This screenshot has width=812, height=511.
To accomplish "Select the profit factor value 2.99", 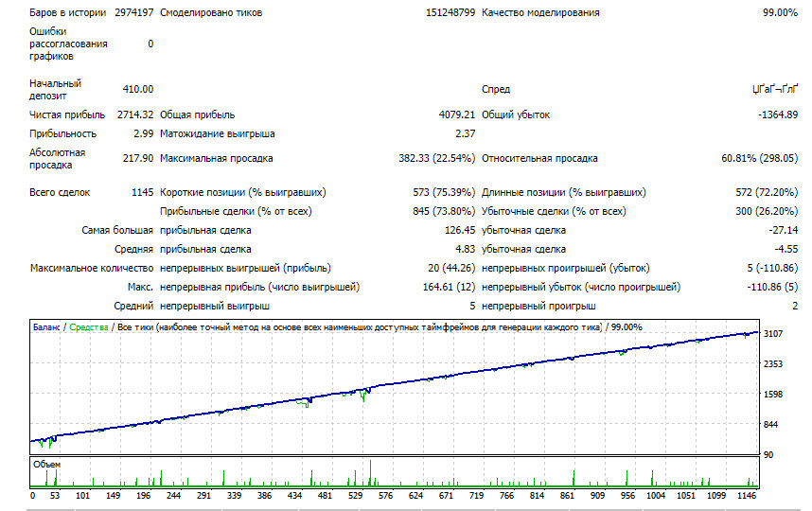I will tap(144, 133).
